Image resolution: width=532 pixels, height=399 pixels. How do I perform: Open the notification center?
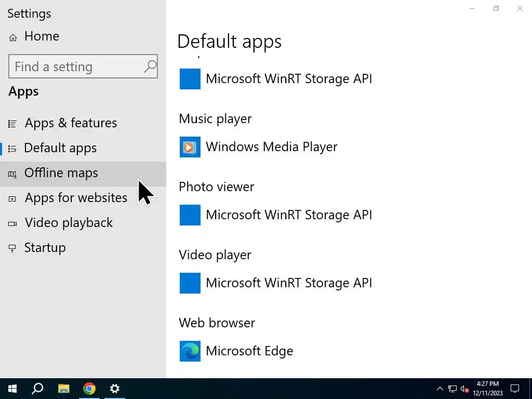point(515,389)
